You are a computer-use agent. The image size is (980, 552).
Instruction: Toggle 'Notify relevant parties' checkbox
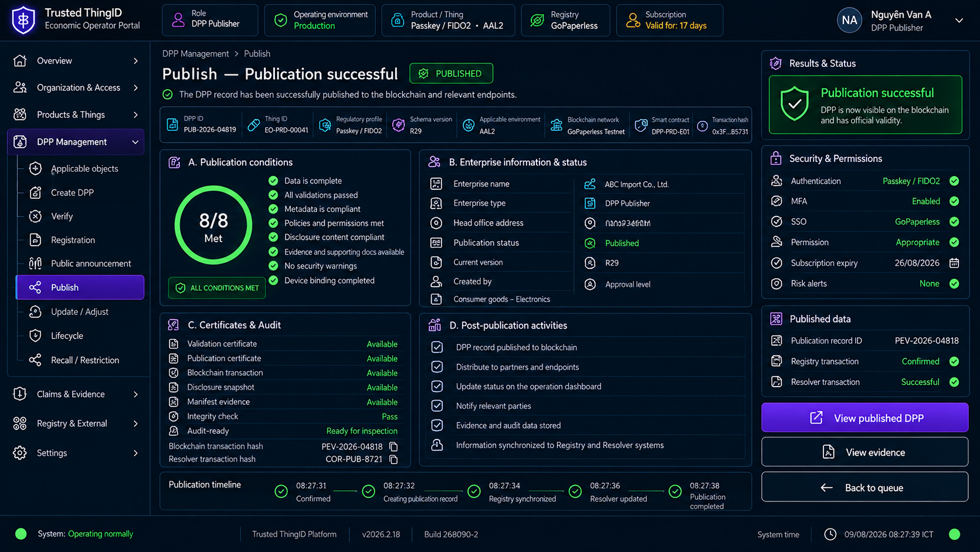[x=437, y=405]
